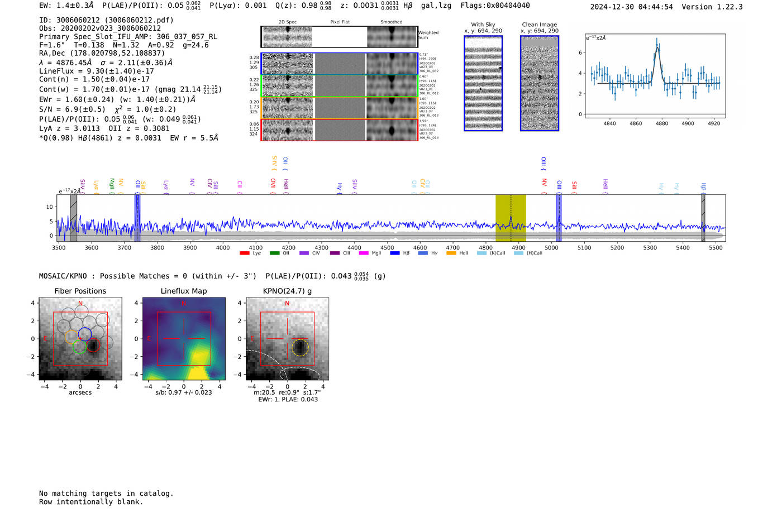Click the Cont(n) = 1.50(±0.04)e-17 line
Image resolution: width=782 pixels, height=532 pixels.
click(94, 79)
